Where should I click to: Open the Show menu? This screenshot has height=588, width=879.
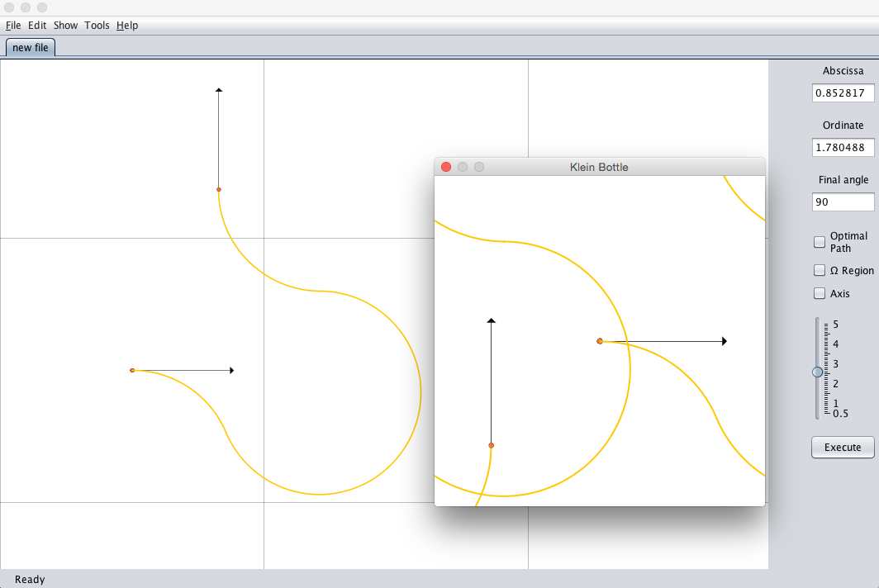(65, 26)
